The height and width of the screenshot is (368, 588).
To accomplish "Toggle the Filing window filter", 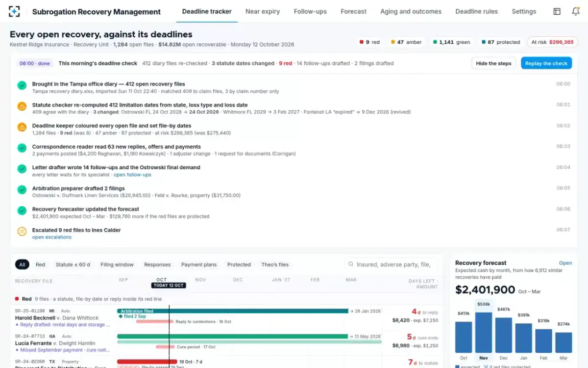I will click(x=117, y=264).
